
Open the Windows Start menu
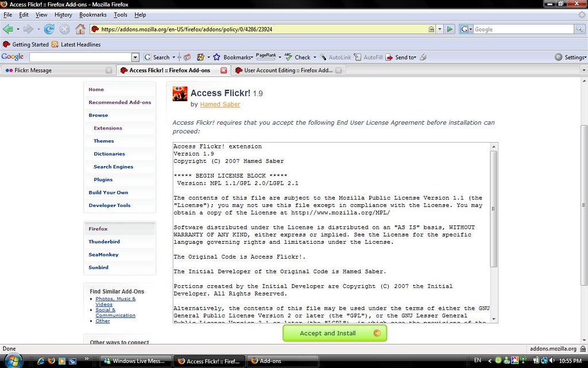[13, 361]
